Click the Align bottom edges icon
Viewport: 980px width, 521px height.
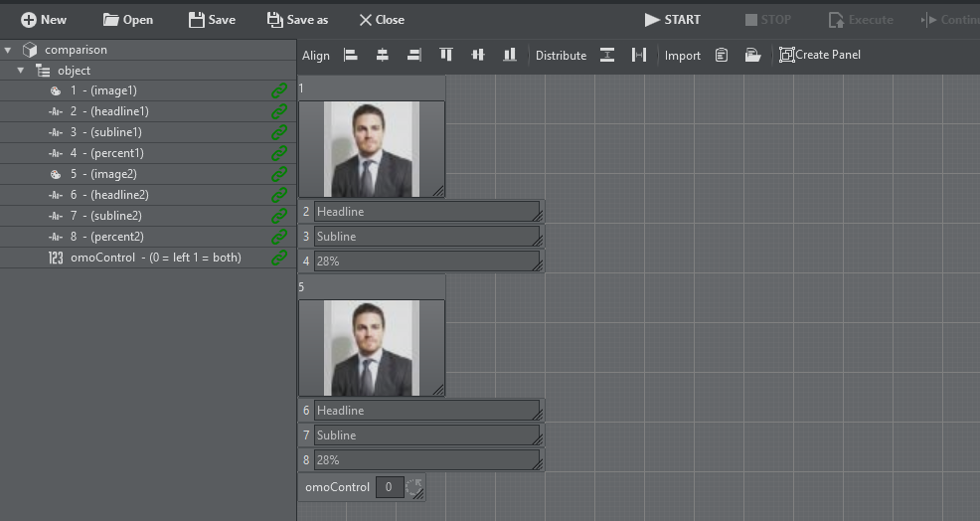pos(510,56)
